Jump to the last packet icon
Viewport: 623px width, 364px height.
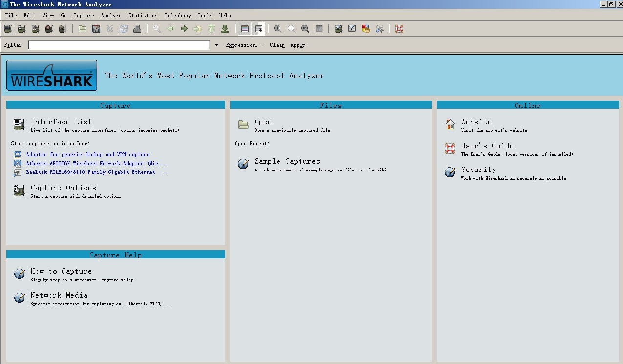[225, 29]
